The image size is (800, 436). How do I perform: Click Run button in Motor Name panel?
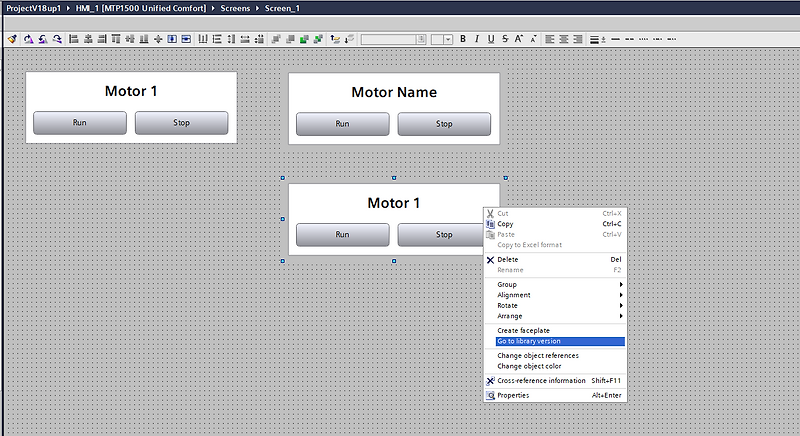tap(342, 124)
